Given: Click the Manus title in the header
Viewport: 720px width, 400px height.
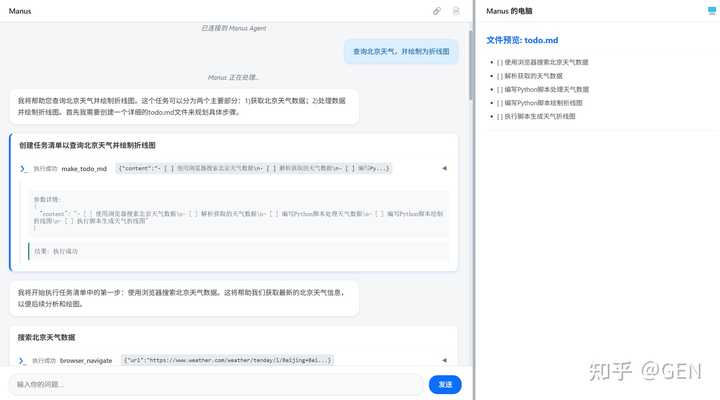Looking at the screenshot, I should (x=20, y=11).
